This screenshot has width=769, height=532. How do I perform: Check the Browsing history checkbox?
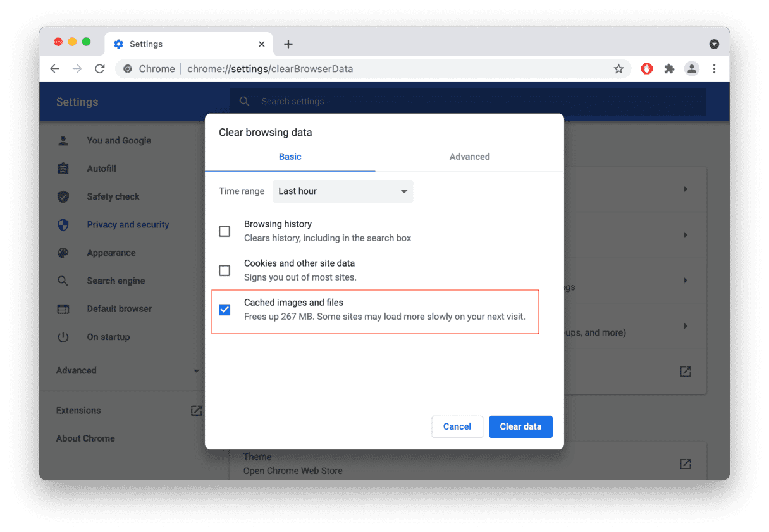pos(225,231)
